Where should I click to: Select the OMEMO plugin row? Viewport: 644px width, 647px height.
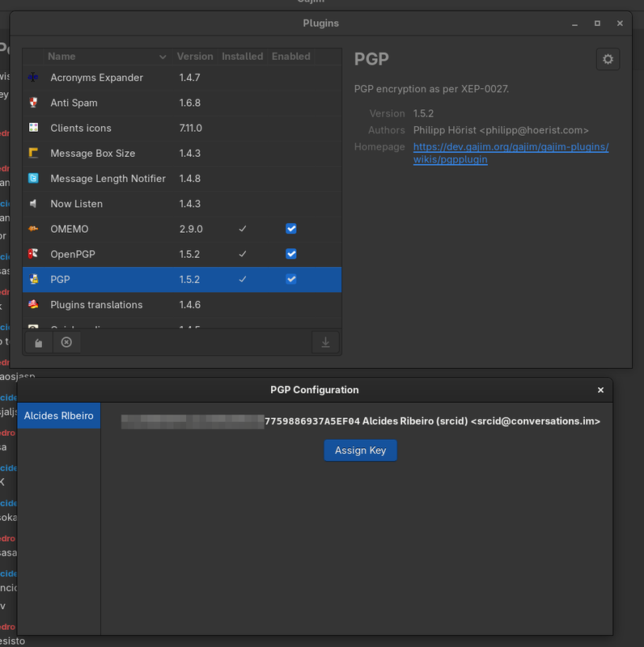coord(182,229)
